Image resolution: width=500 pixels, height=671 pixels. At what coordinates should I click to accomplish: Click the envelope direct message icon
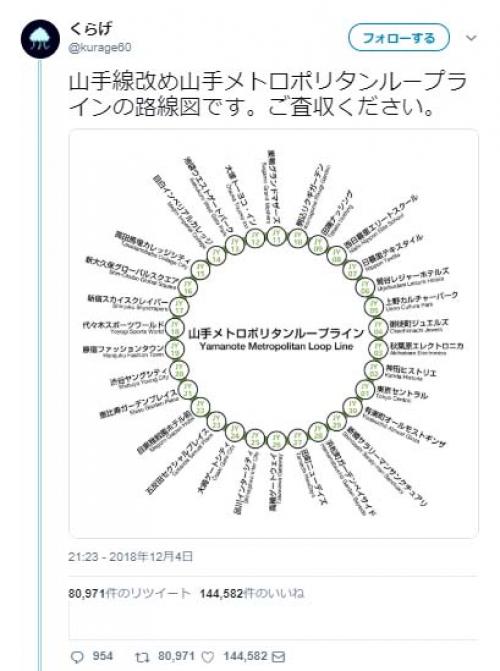pyautogui.click(x=279, y=657)
